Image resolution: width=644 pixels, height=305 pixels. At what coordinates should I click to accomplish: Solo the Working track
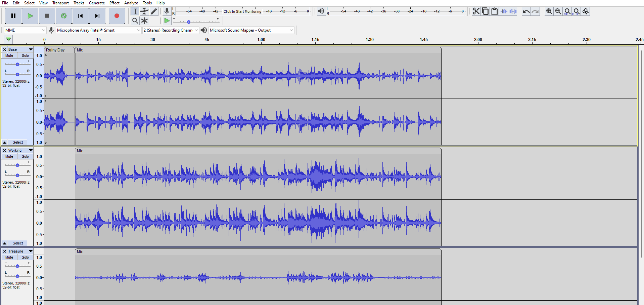pyautogui.click(x=26, y=156)
